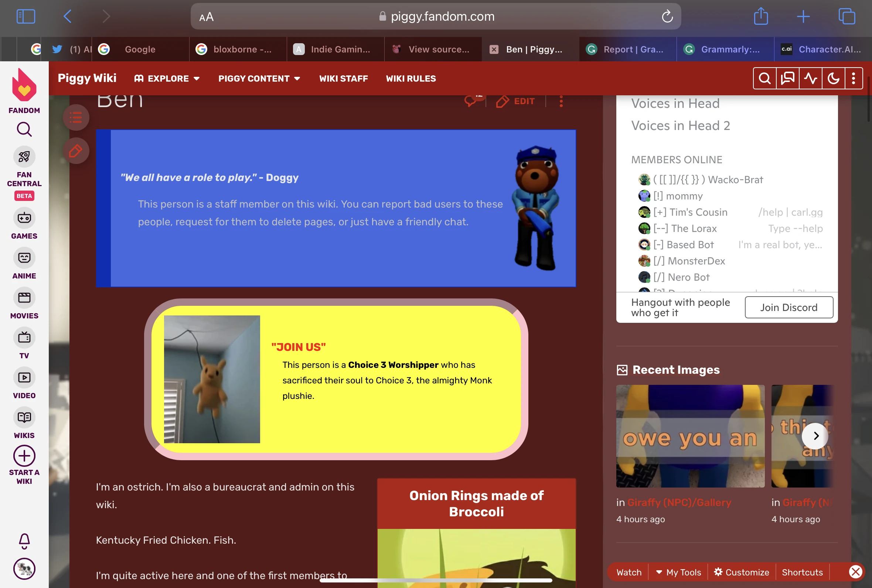The height and width of the screenshot is (588, 872).
Task: Click the floating pencil edit icon
Action: coord(76,151)
